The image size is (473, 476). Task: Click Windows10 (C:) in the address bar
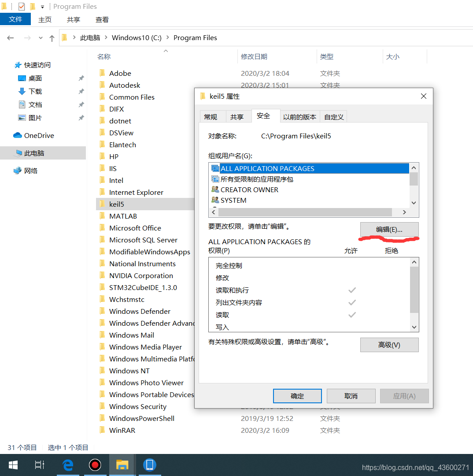click(x=137, y=37)
